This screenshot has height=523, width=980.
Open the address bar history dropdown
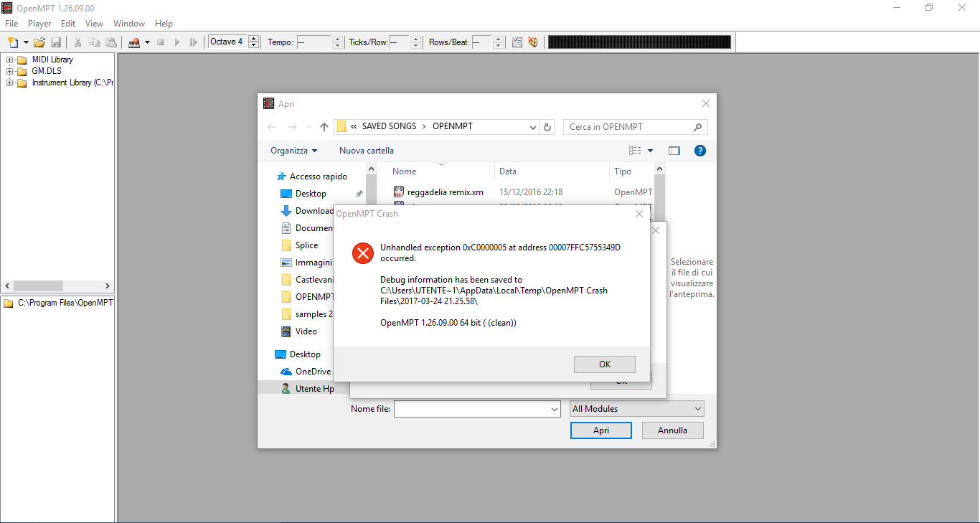(x=533, y=127)
